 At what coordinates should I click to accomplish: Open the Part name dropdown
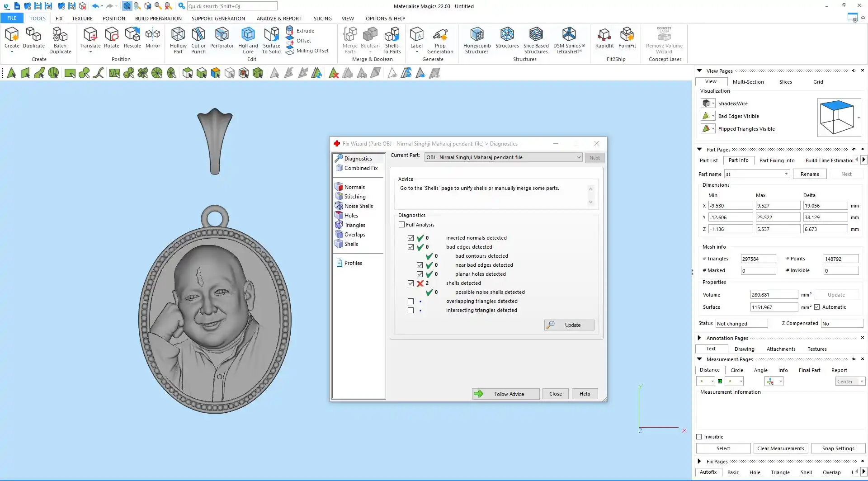pos(786,174)
